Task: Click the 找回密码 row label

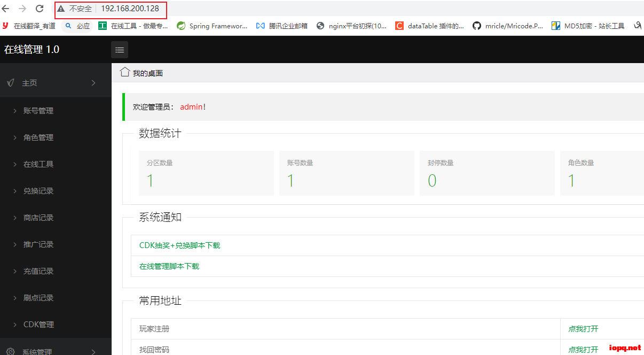Action: coord(154,350)
